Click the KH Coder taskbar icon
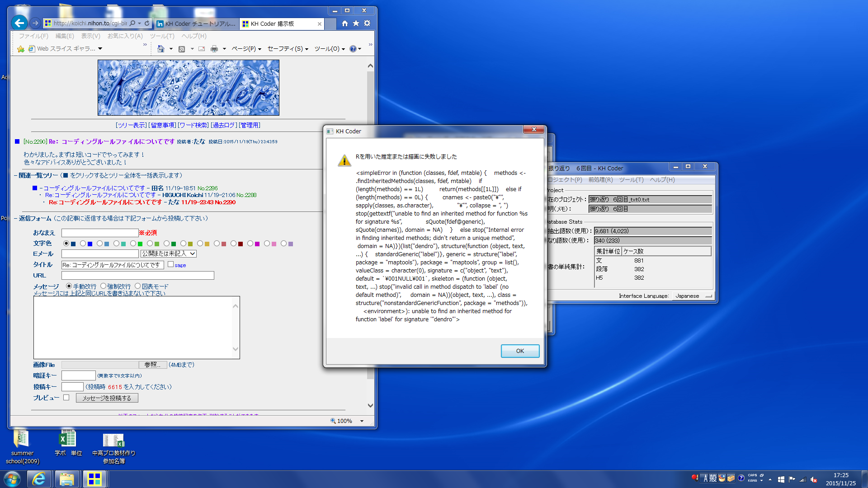Image resolution: width=868 pixels, height=488 pixels. 94,479
